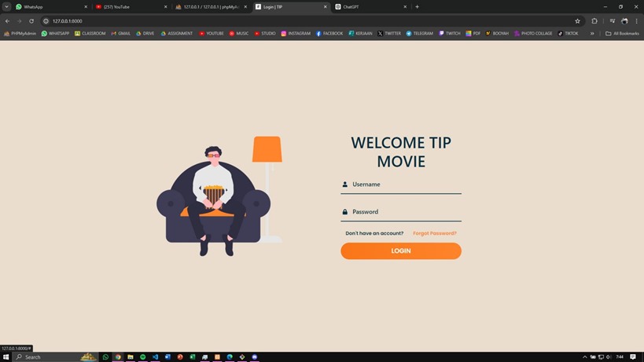The width and height of the screenshot is (644, 362).
Task: Open the tab search dropdown arrow
Action: [x=6, y=6]
